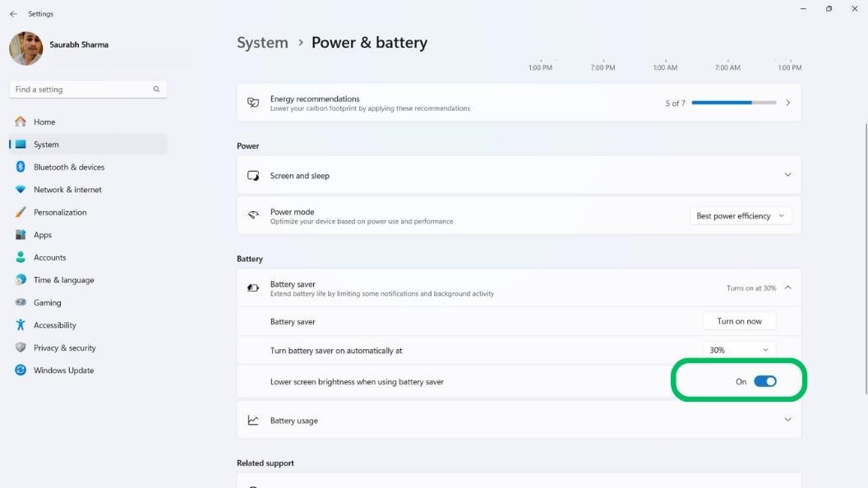This screenshot has width=868, height=488.
Task: Go to Time & language settings
Action: click(63, 280)
